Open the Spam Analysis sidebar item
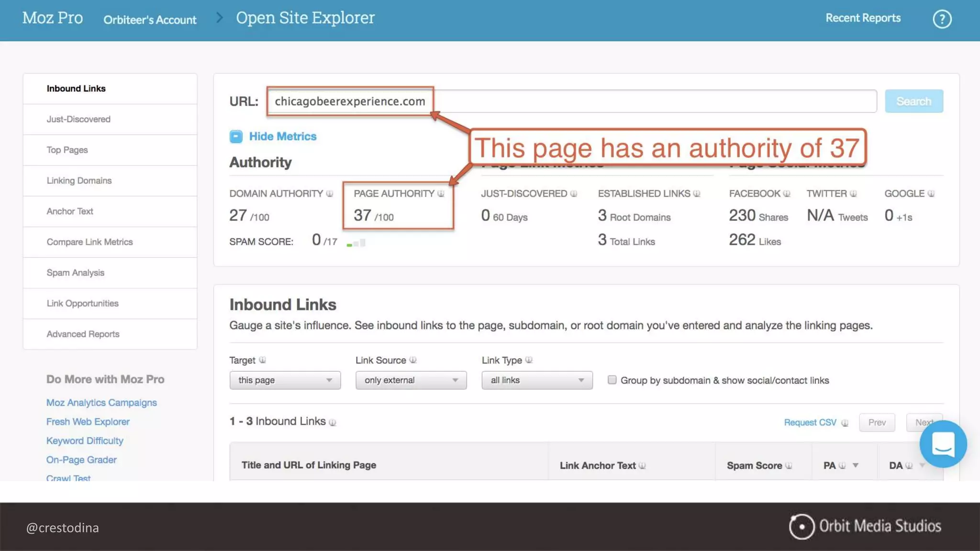This screenshot has height=551, width=980. (76, 273)
